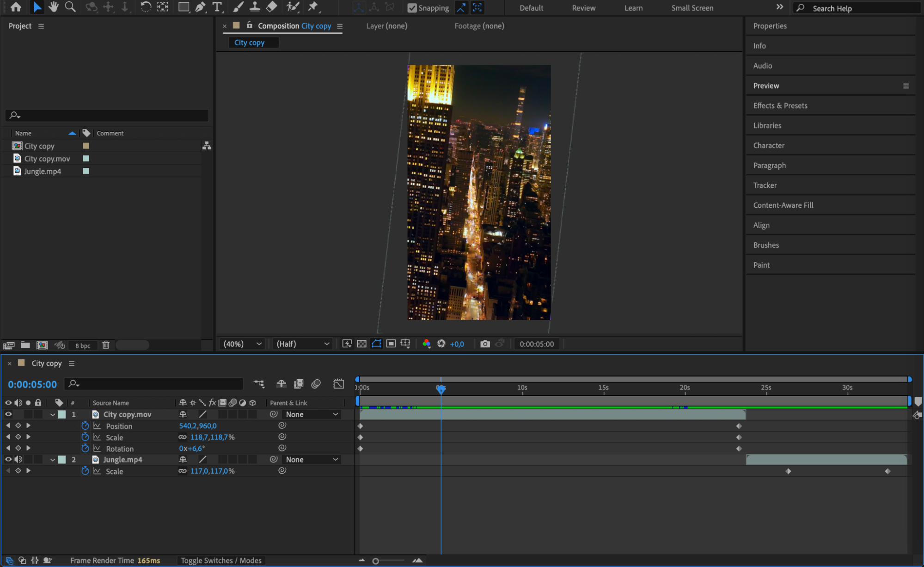Viewport: 924px width, 567px height.
Task: Toggle the Snapping checkbox
Action: tap(412, 8)
